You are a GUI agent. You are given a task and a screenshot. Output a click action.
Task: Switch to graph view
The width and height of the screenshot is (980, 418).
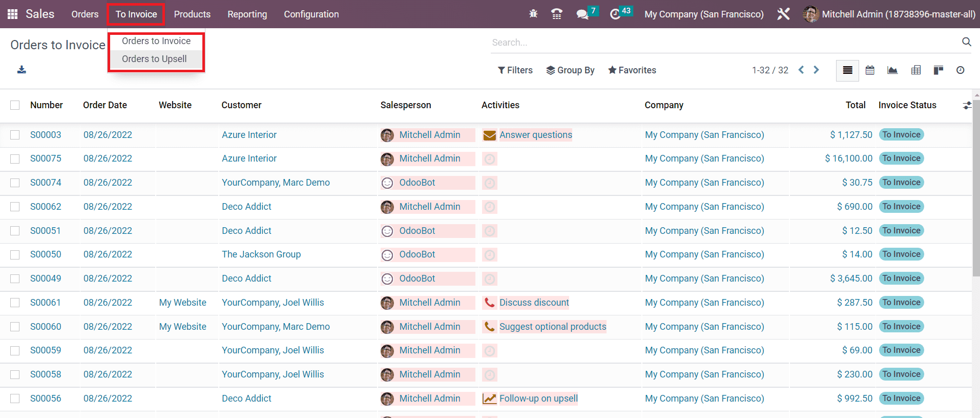(x=892, y=70)
